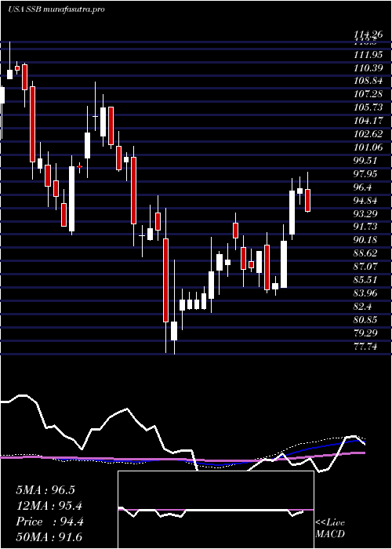Image resolution: width=392 pixels, height=549 pixels.
Task: Select the 82.4 price axis label
Action: (x=364, y=307)
